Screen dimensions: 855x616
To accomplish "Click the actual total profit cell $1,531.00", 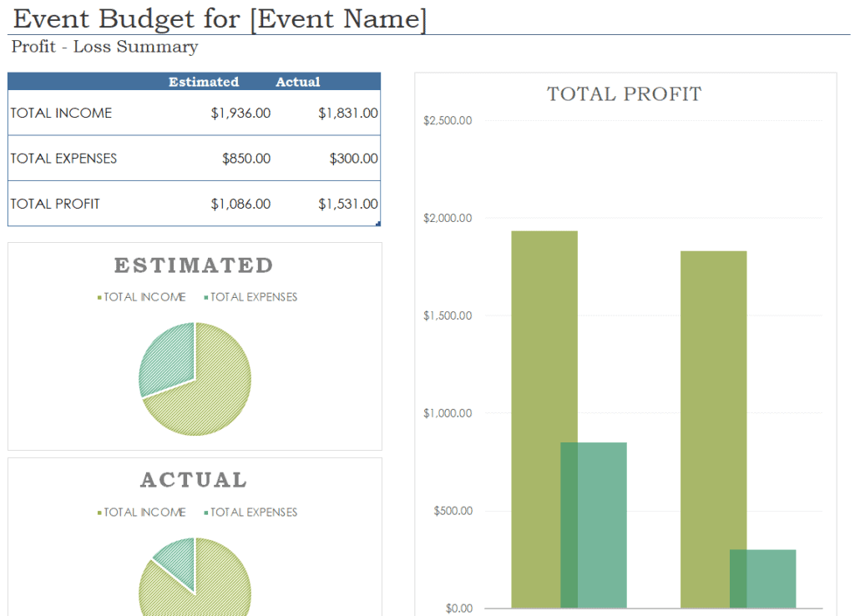I will pos(348,204).
